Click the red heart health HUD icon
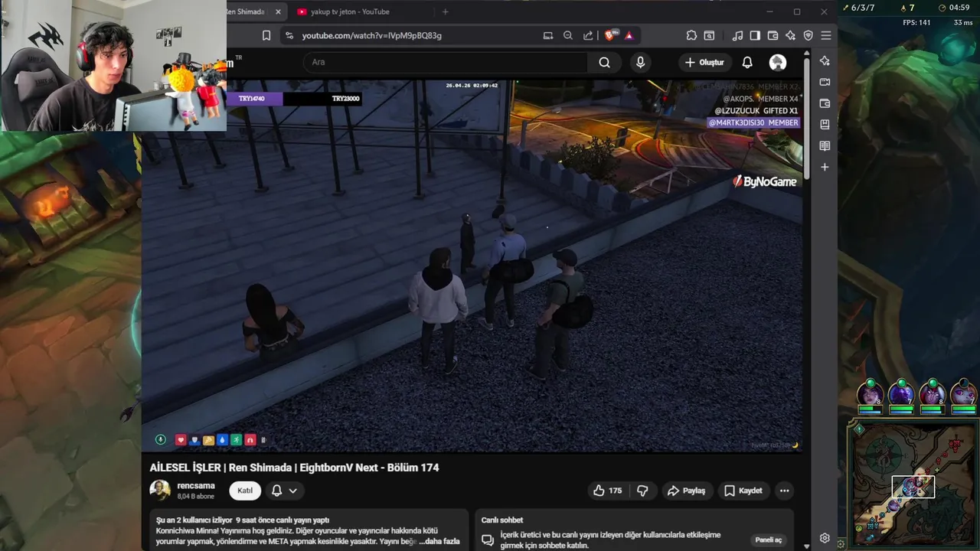 tap(181, 440)
